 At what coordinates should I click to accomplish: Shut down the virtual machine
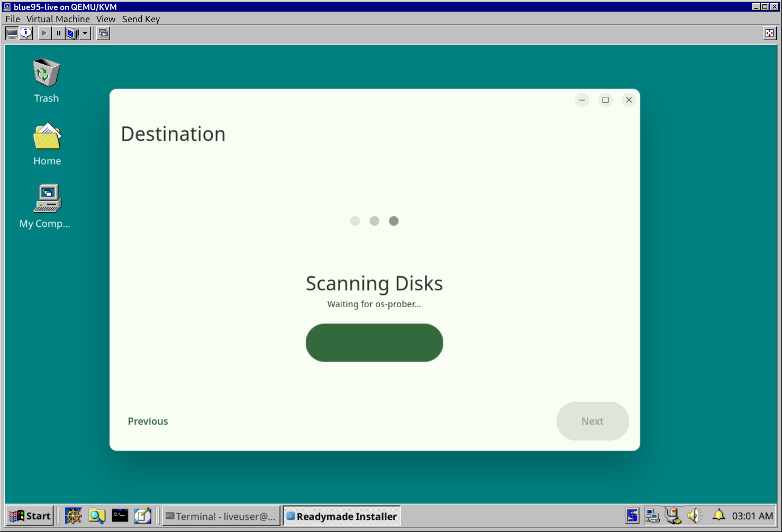[x=72, y=33]
